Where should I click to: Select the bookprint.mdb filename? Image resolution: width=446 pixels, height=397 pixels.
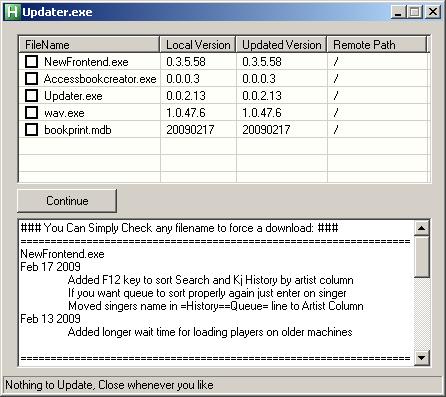tap(78, 130)
